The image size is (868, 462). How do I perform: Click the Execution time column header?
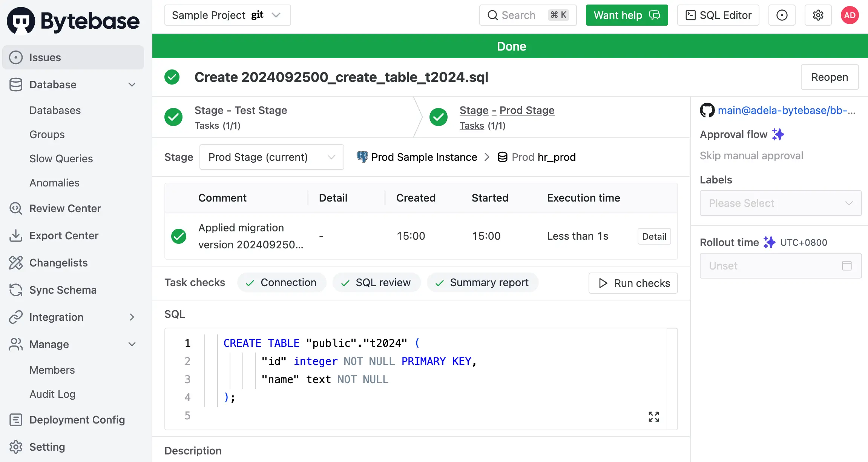click(x=584, y=198)
